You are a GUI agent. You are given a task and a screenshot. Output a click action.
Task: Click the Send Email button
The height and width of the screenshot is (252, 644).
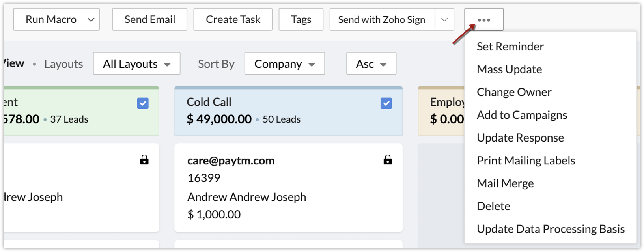(149, 19)
